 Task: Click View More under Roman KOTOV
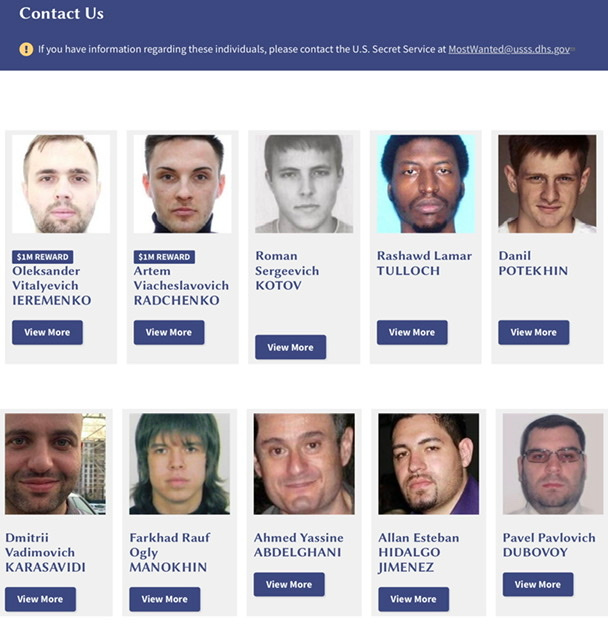point(291,347)
